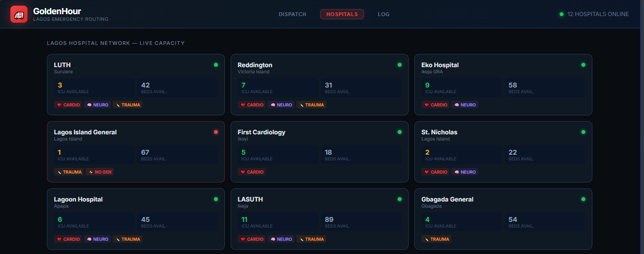Select the LASUTH hospital name
The image size is (644, 254).
click(x=250, y=199)
